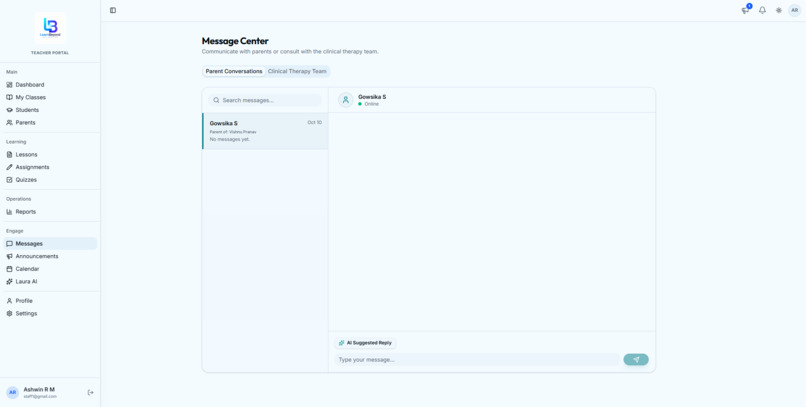Viewport: 806px width, 407px height.
Task: Click the Search messages field
Action: click(265, 100)
